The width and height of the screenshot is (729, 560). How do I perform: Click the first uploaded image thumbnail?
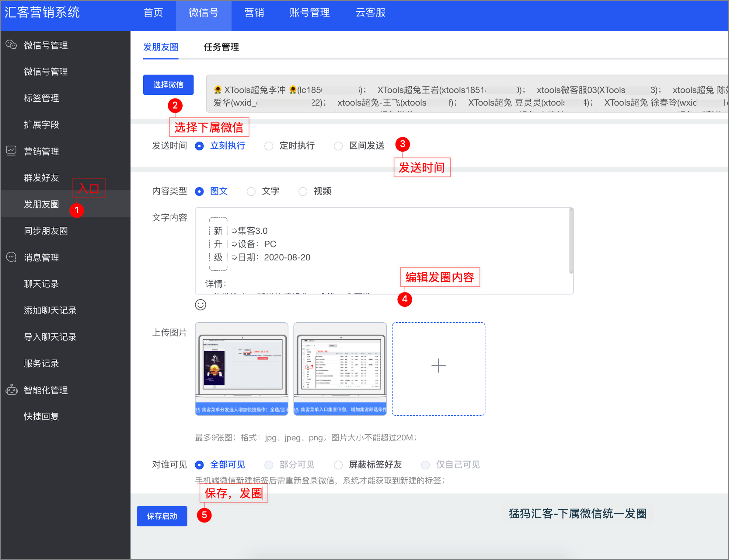tap(241, 369)
